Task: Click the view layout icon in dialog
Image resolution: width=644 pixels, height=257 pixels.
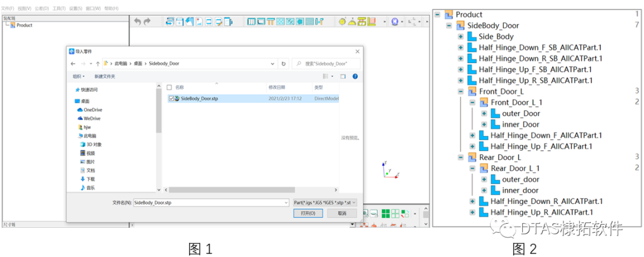Action: tap(326, 76)
